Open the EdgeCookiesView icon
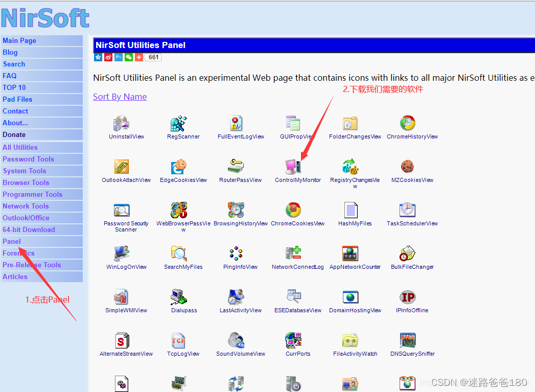 tap(178, 167)
